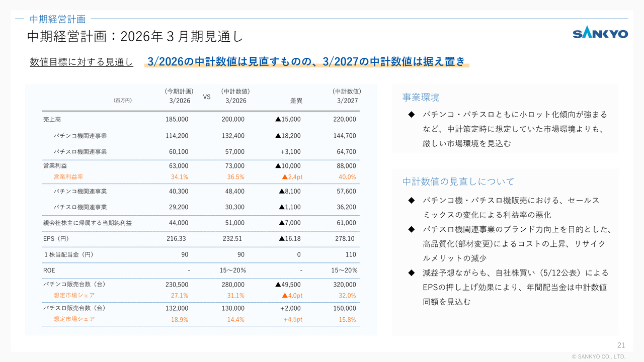
Task: Click the difference ▲1,100
Action: [x=290, y=207]
